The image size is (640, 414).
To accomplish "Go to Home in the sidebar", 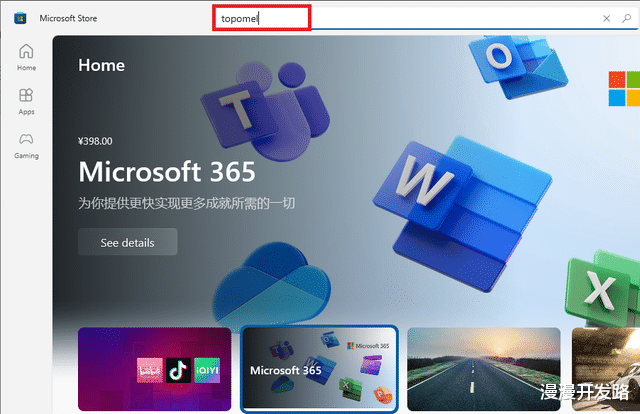I will (x=26, y=57).
